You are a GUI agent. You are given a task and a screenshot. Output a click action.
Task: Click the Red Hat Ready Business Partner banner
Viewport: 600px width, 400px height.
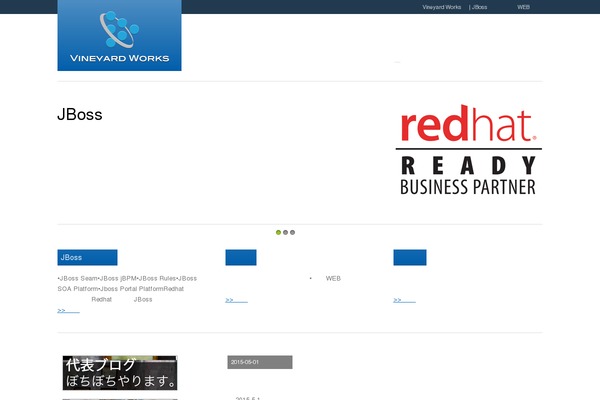click(x=469, y=150)
